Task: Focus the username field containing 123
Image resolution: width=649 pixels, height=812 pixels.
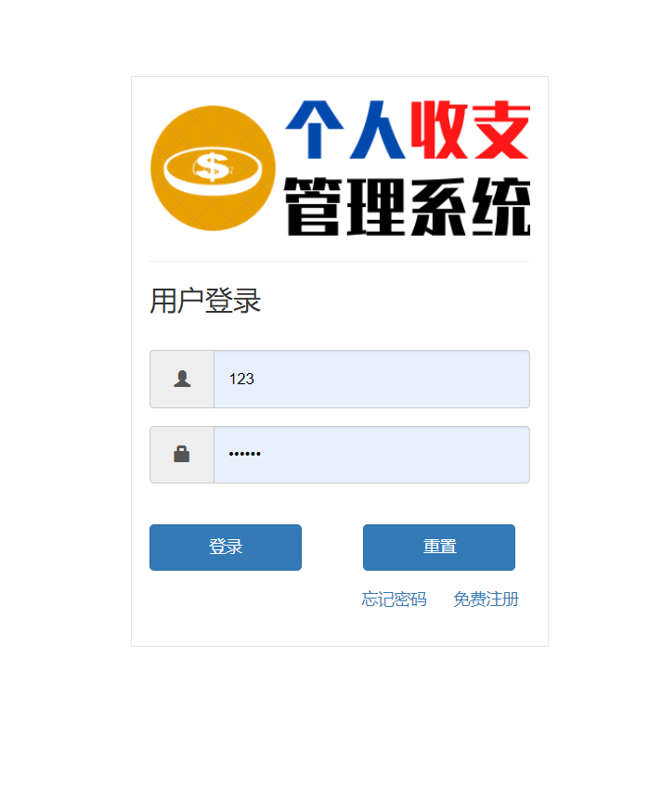Action: pos(372,379)
